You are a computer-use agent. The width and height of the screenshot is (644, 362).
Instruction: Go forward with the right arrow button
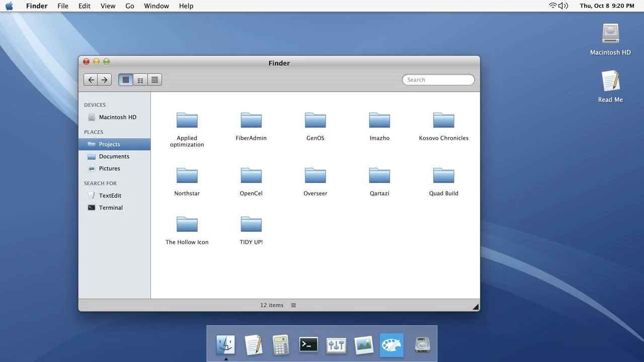tap(105, 79)
